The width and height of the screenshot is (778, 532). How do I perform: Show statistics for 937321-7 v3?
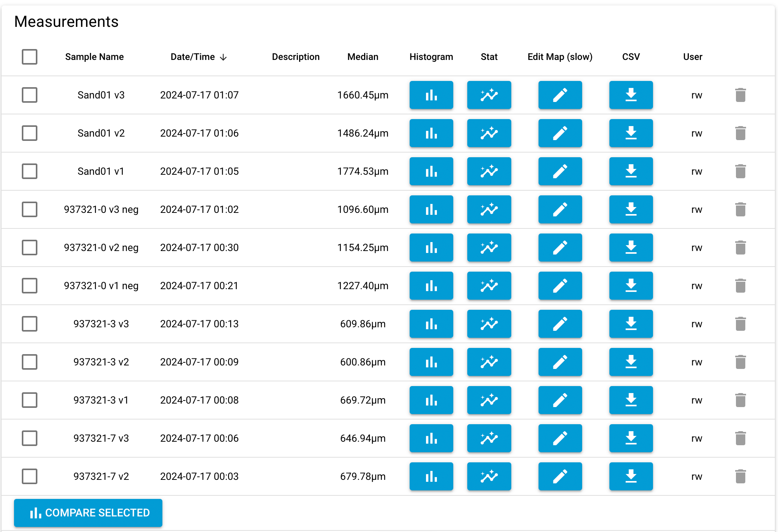point(489,438)
